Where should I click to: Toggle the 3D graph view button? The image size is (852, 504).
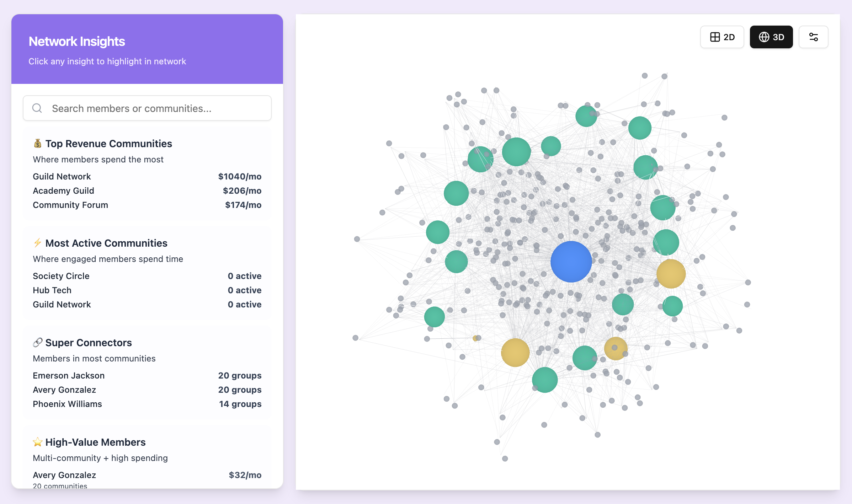click(x=771, y=37)
